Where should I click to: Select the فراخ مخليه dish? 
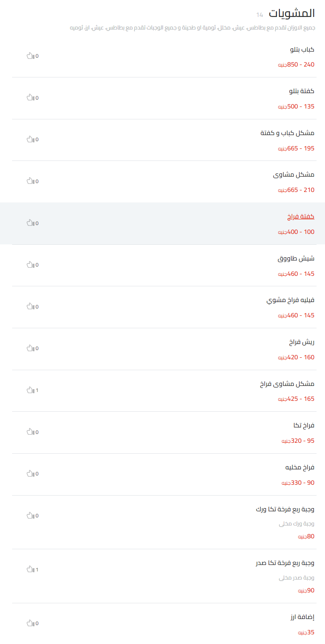pos(299,467)
